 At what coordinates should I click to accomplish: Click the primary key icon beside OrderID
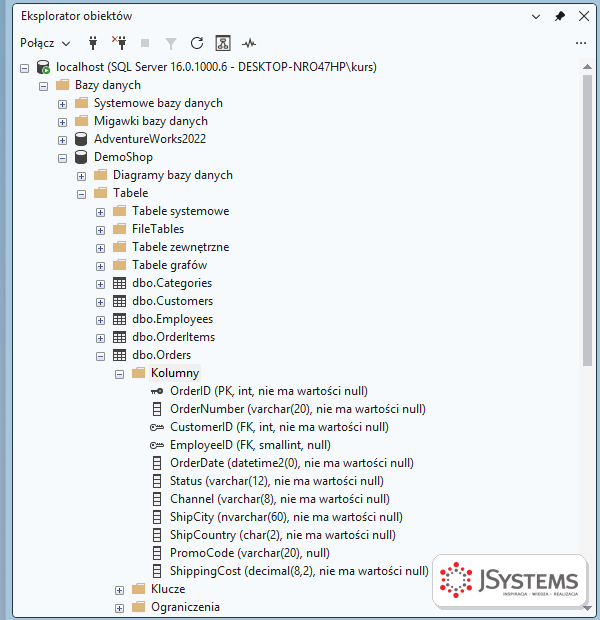click(x=157, y=391)
